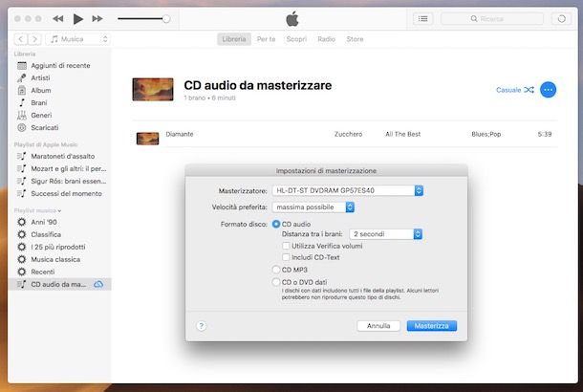
Task: Click the Blues;Pop genre cell
Action: [x=486, y=134]
